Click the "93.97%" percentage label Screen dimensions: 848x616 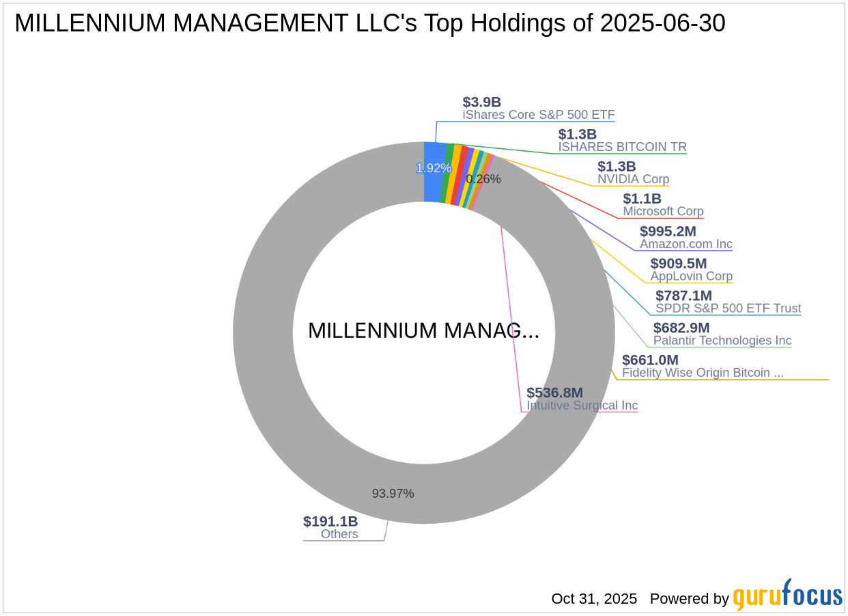[x=393, y=492]
